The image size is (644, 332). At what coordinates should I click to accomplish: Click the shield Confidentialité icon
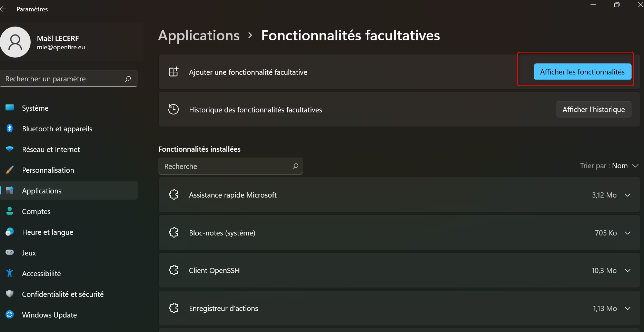coord(10,294)
